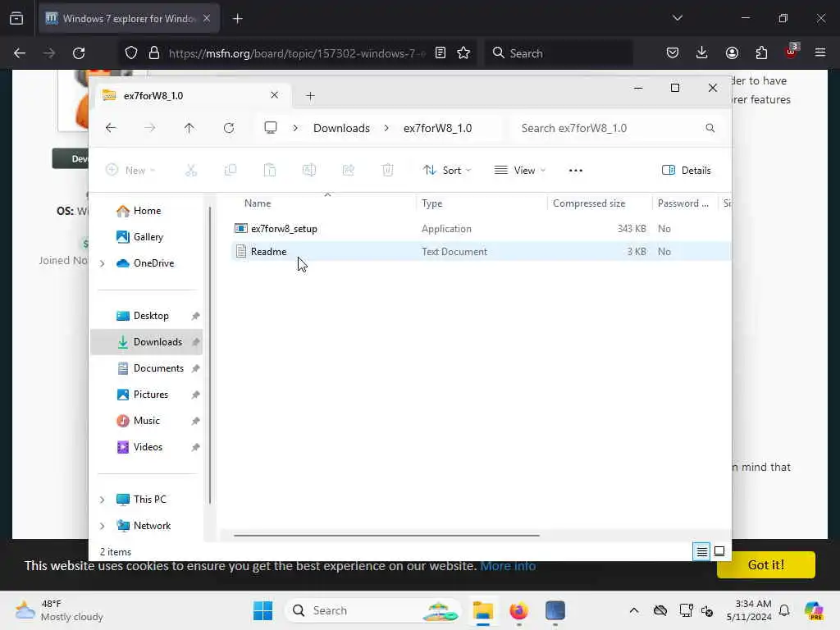Image resolution: width=840 pixels, height=630 pixels.
Task: Click the PC icon in address bar
Action: [x=271, y=128]
